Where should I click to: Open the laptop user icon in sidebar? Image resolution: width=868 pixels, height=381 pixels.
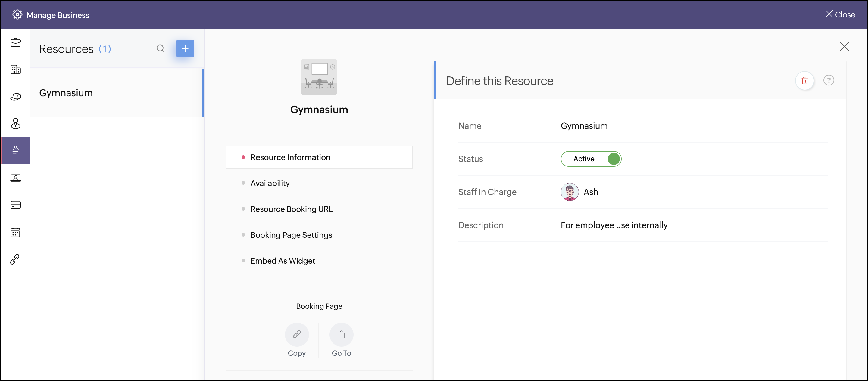[x=15, y=178]
